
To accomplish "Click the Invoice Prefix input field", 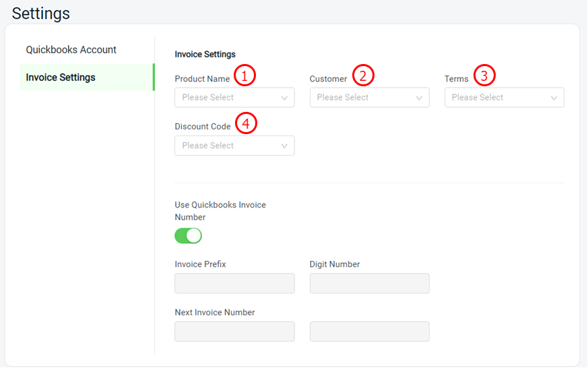I will coord(235,283).
